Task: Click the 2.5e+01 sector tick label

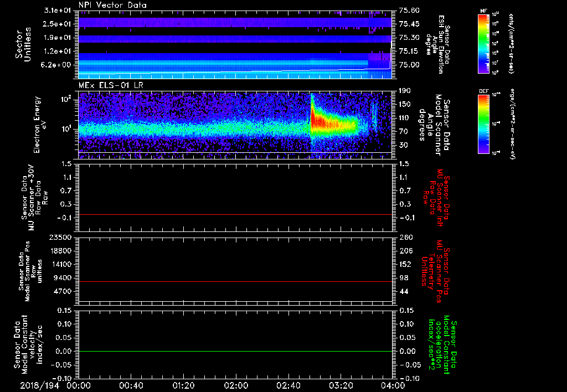Action: [x=56, y=24]
